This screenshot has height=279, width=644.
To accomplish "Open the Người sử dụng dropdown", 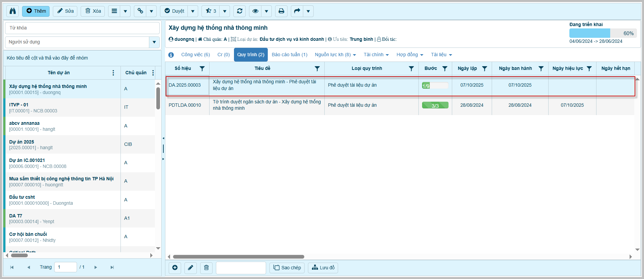I will [x=154, y=42].
